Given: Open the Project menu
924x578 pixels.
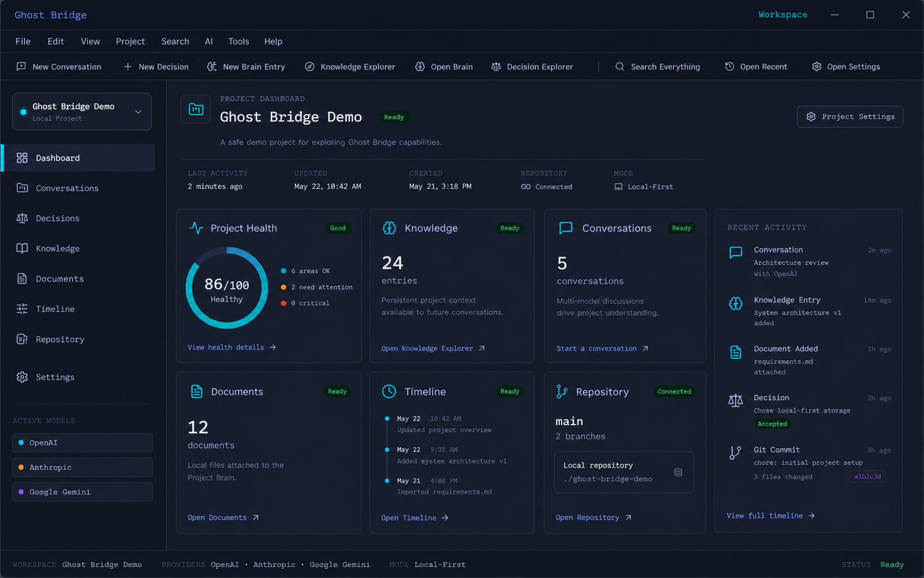Looking at the screenshot, I should pyautogui.click(x=130, y=41).
